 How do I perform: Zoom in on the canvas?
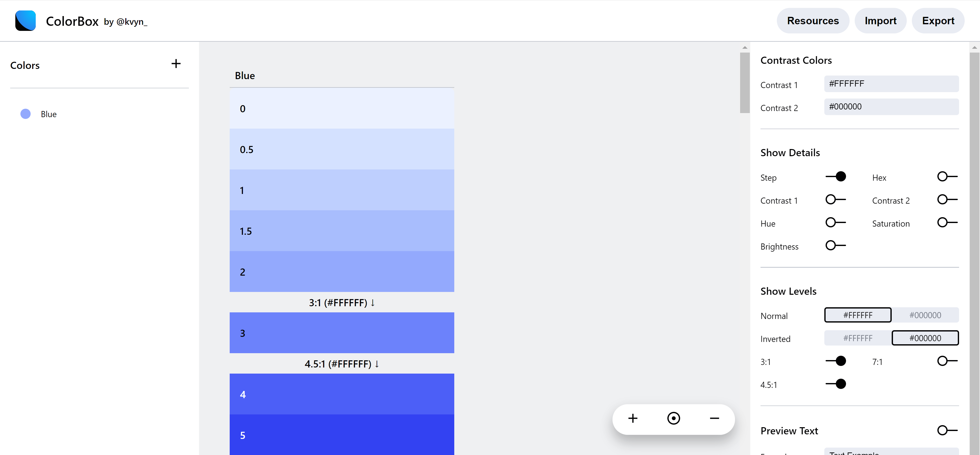633,419
